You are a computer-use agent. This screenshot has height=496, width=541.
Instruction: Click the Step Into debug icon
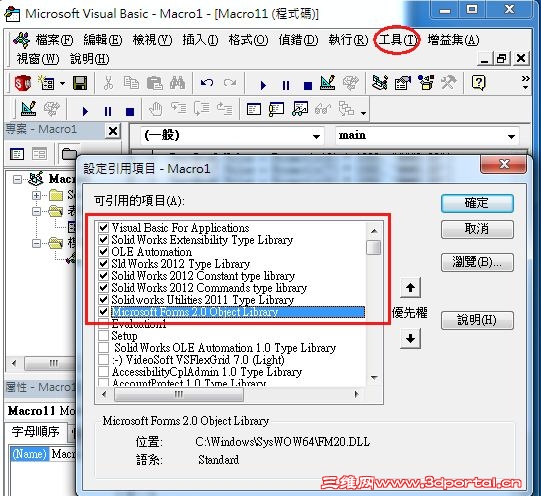179,109
